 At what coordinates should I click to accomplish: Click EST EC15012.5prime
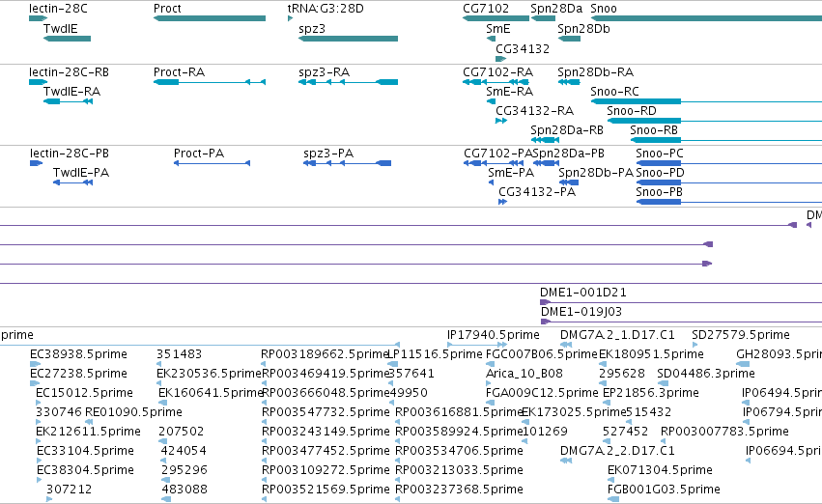pos(84,393)
